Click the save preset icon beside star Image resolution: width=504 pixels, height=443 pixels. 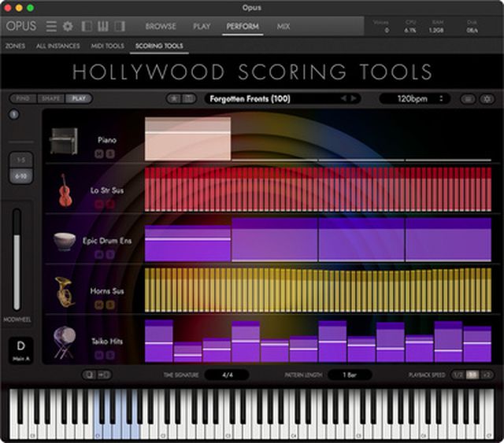[189, 98]
